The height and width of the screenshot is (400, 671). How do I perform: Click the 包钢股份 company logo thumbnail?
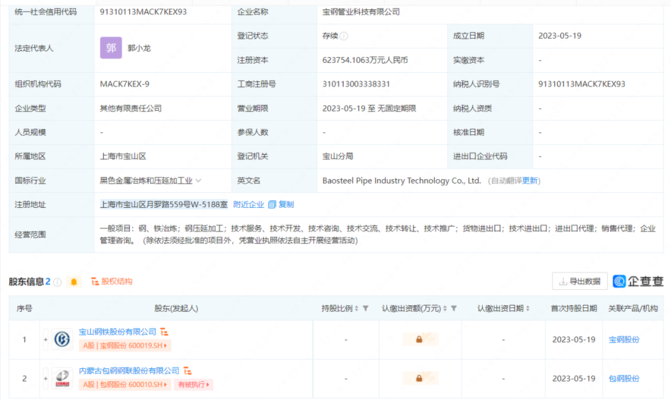pyautogui.click(x=62, y=378)
